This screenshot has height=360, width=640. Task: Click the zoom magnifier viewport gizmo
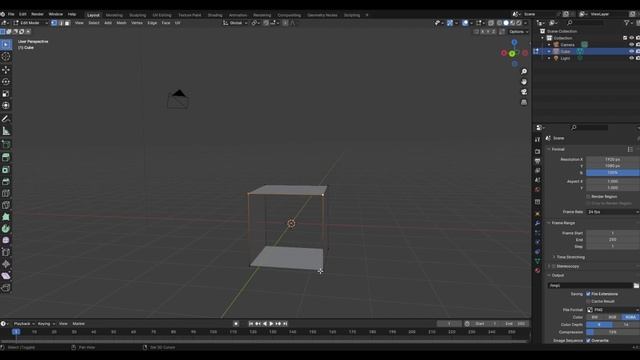tap(524, 72)
